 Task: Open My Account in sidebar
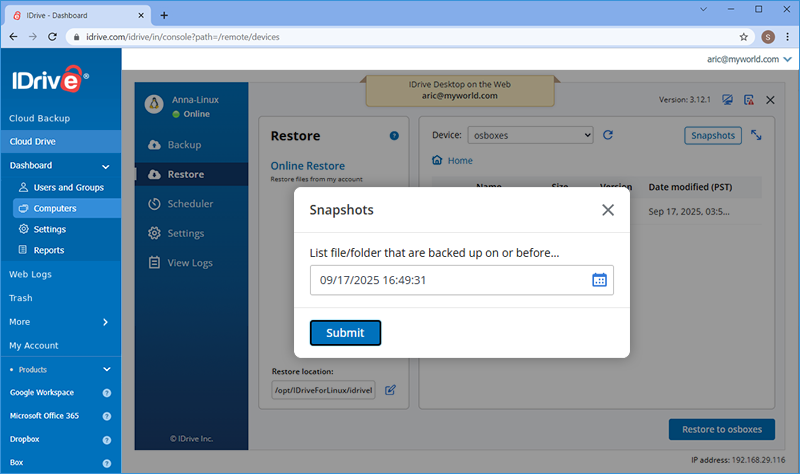tap(34, 345)
